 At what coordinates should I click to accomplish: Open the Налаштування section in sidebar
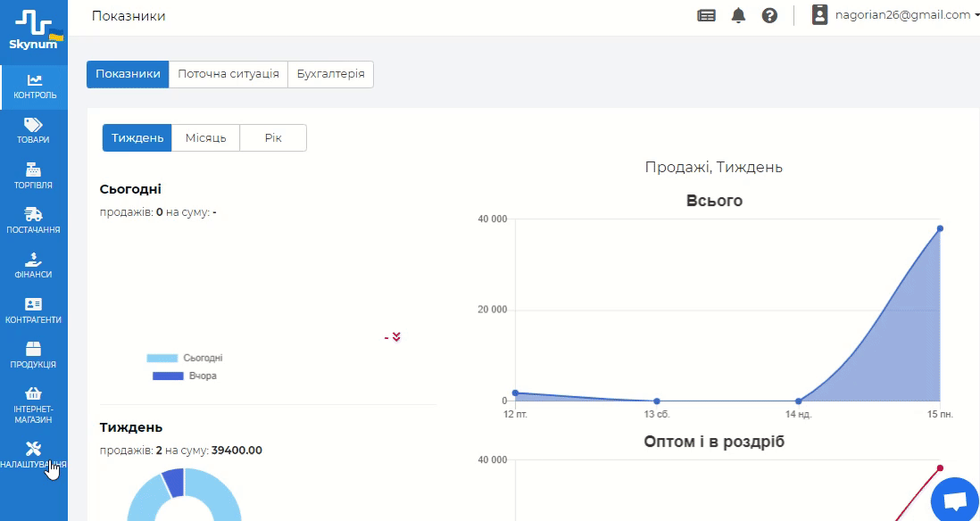point(35,456)
